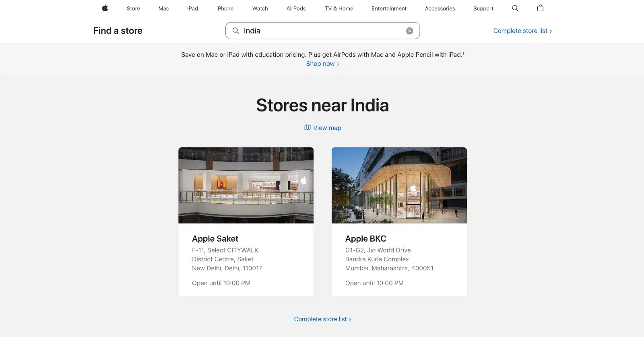
Task: Click the education pricing banner text
Action: tap(322, 54)
